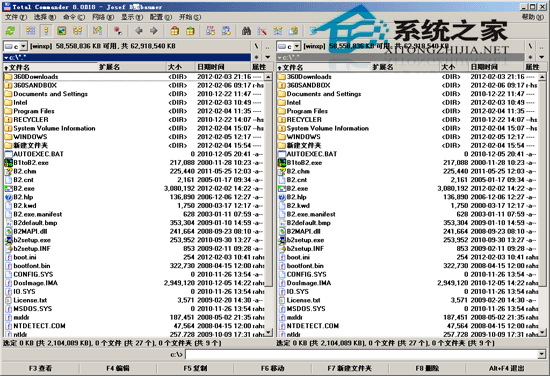
Task: Open the 帮助 (Help) menu
Action: click(x=533, y=17)
